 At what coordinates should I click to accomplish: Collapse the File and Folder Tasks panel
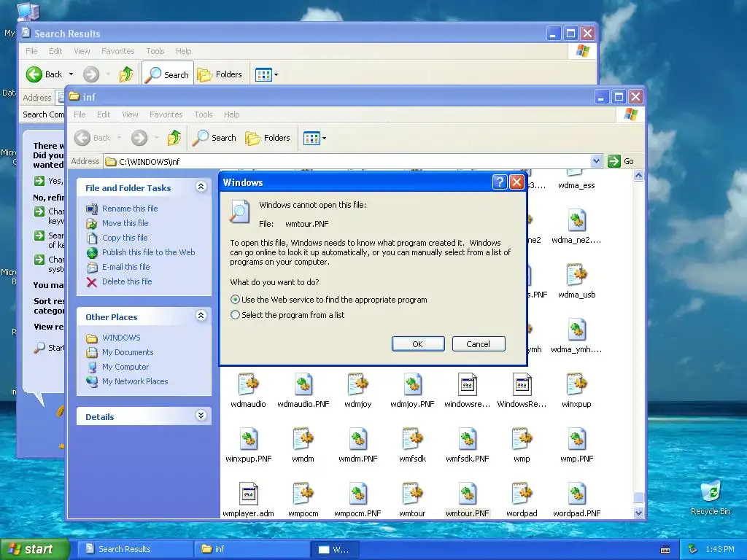tap(201, 187)
